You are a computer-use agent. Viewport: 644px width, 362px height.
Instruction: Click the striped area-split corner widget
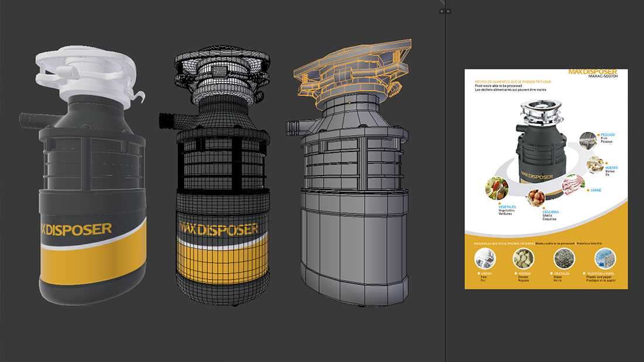click(443, 2)
